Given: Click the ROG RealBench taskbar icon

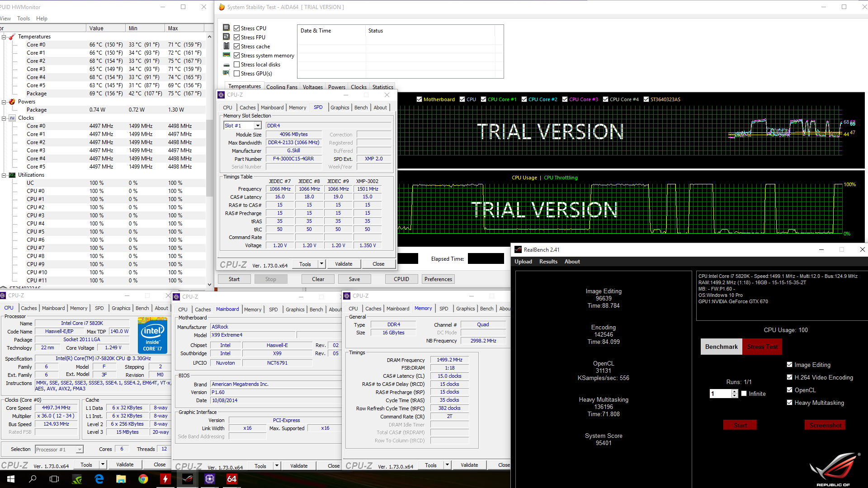Looking at the screenshot, I should tap(188, 479).
